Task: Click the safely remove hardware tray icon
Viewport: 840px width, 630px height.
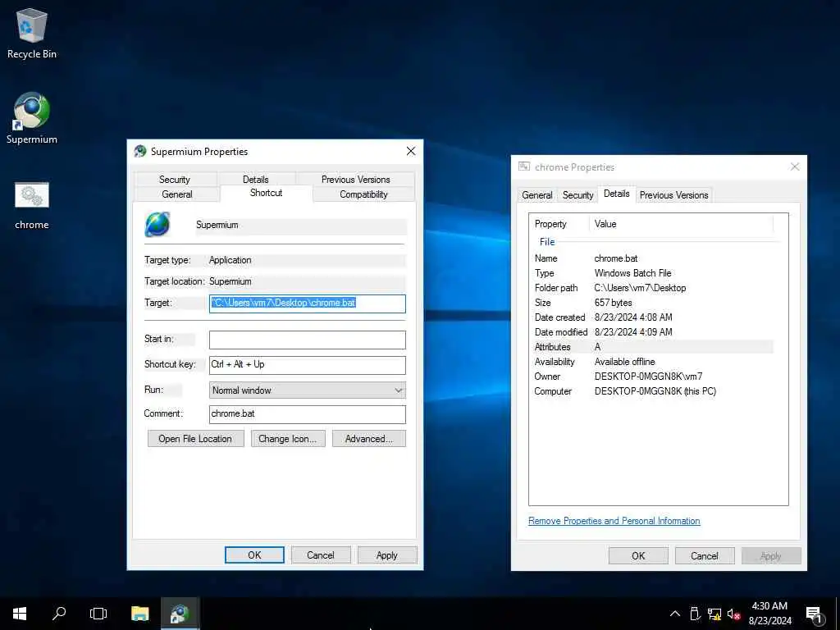Action: tap(695, 614)
